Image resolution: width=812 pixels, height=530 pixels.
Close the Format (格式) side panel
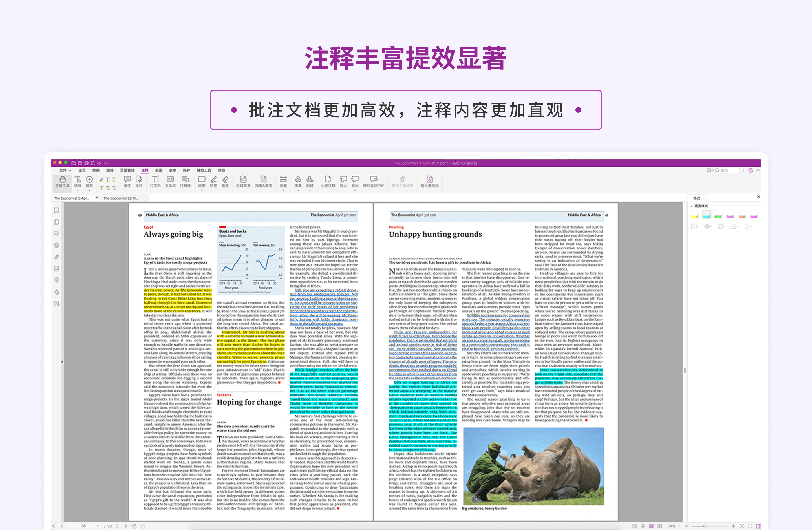point(758,197)
